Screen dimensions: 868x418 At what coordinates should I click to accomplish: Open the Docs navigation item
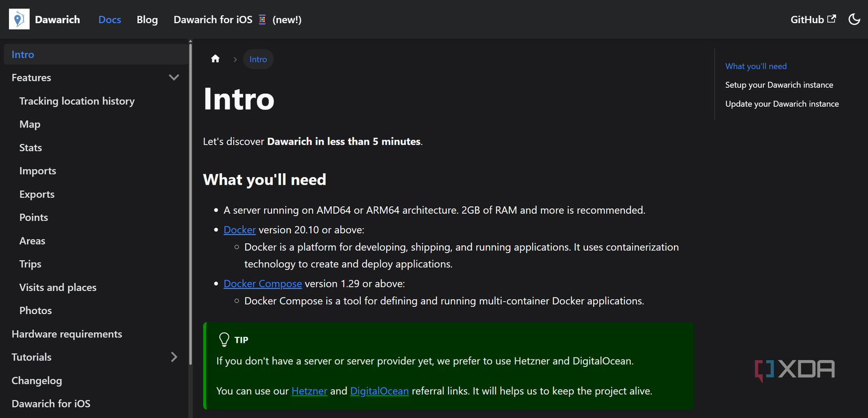coord(109,19)
